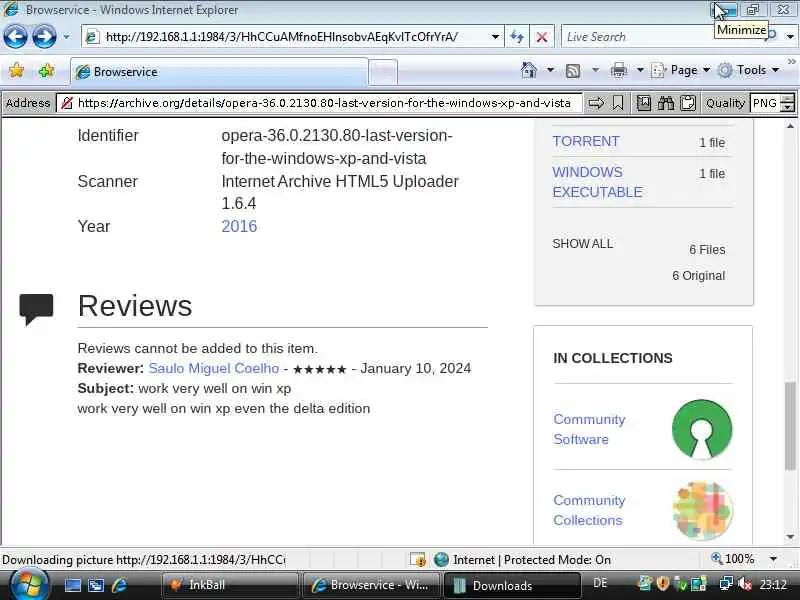
Task: Switch to Browservice taskbar button
Action: pos(371,585)
